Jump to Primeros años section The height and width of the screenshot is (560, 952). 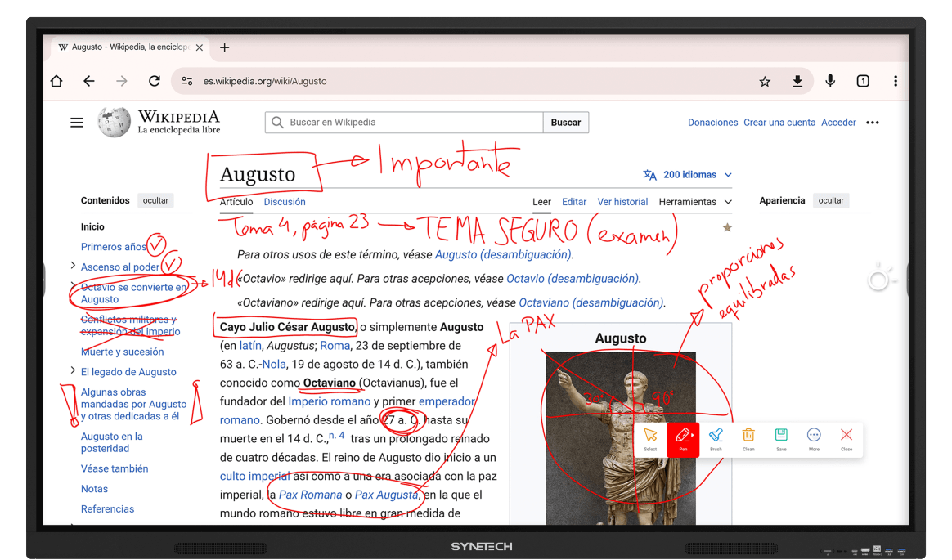114,247
